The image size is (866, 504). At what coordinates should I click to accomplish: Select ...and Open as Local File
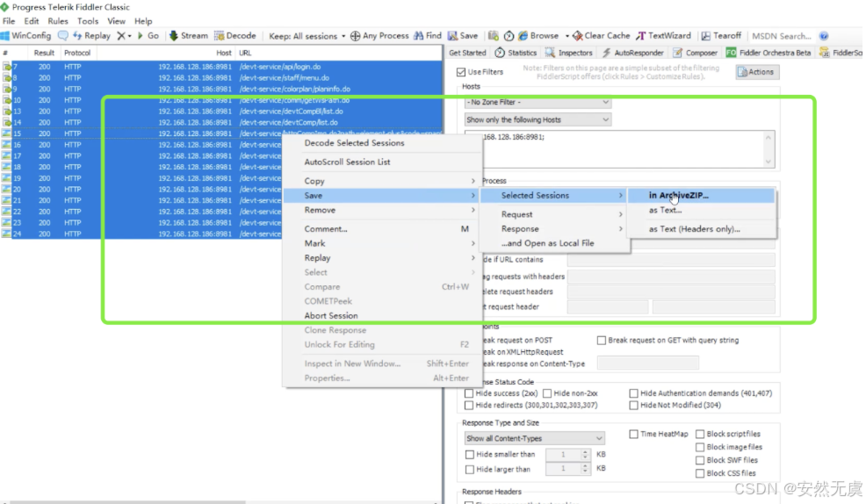click(554, 243)
